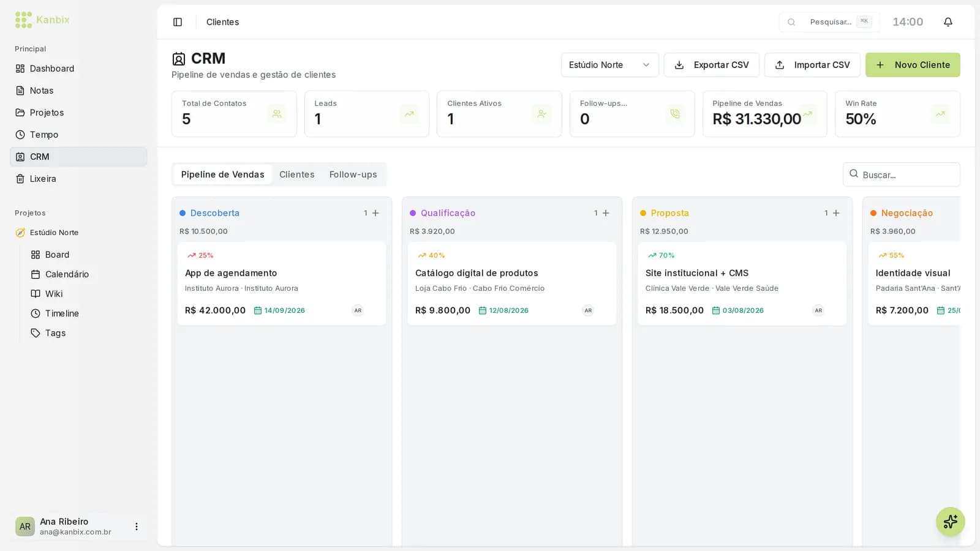Click the R$ 42.000,00 deal amount
Screen dimensions: 980x551
tap(216, 310)
